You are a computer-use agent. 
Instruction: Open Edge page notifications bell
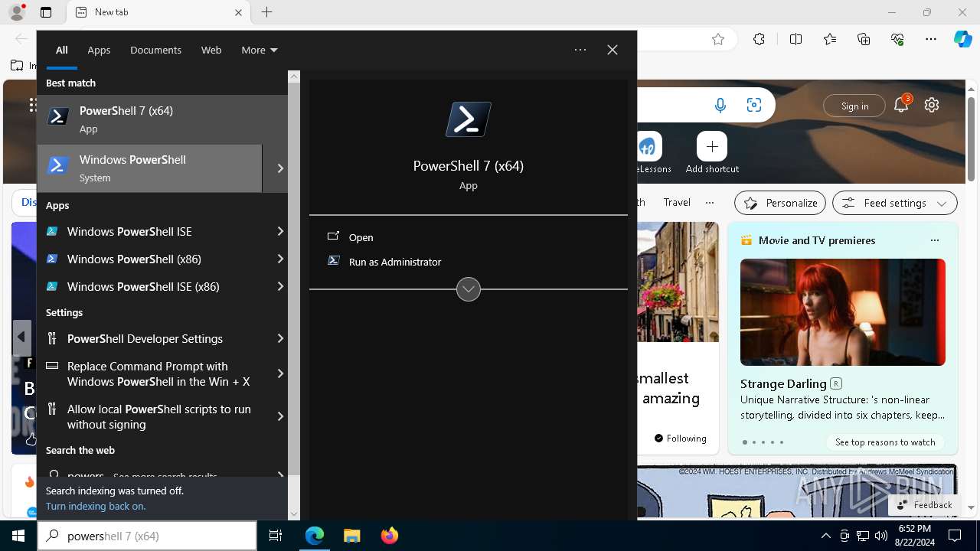[901, 105]
